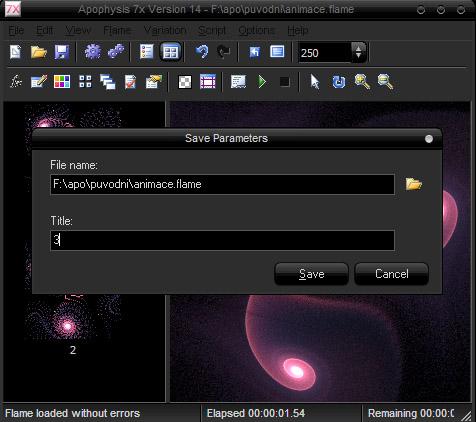Open a flame file via toolbar folder icon

[39, 52]
